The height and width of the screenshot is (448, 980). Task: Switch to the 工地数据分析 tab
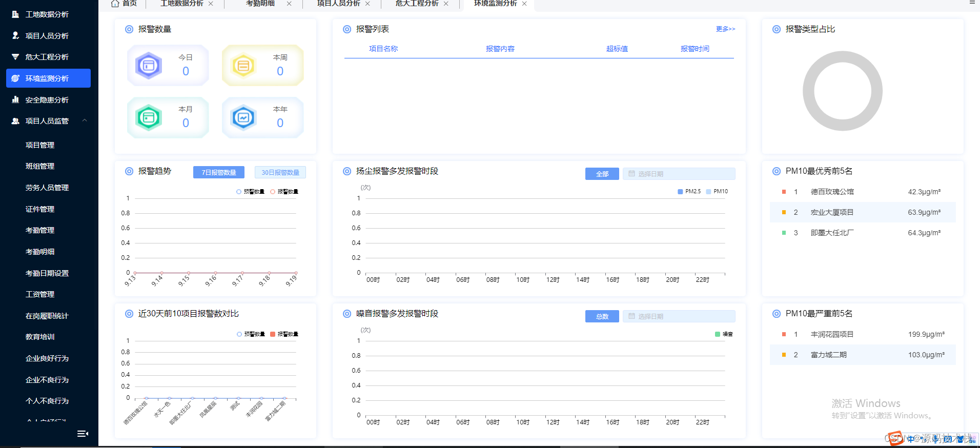182,4
